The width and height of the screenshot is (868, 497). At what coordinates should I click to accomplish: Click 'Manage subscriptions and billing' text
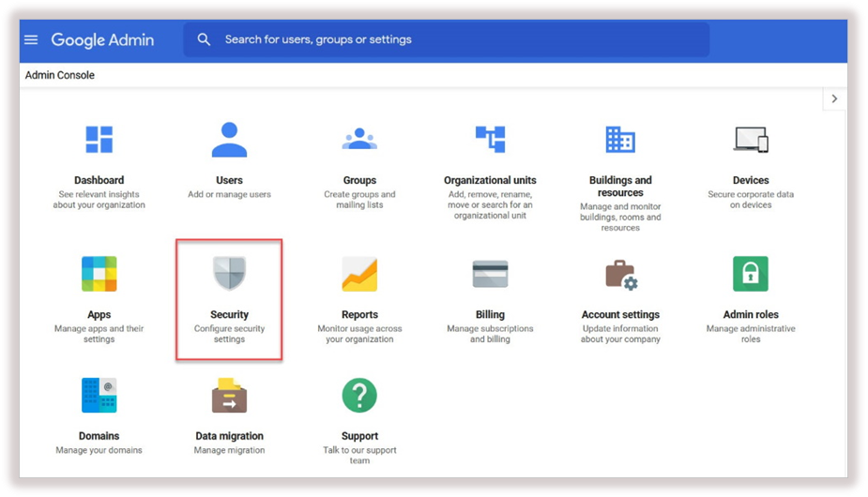coord(490,334)
